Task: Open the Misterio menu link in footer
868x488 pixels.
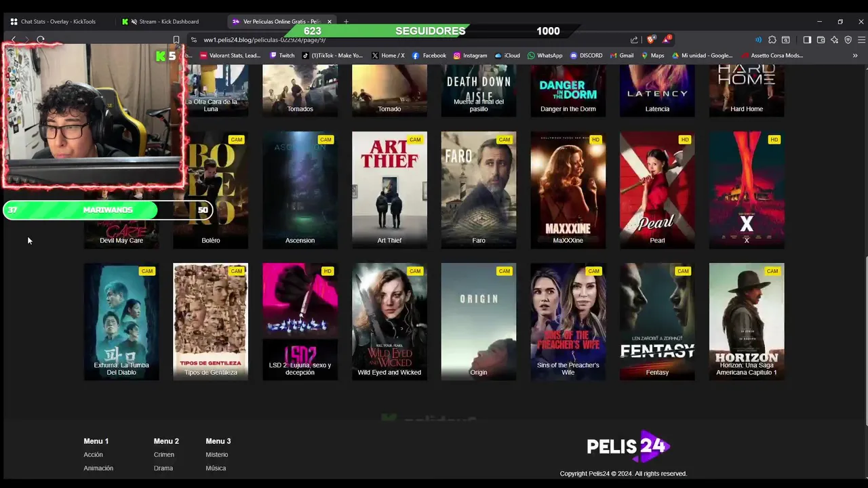Action: [217, 455]
